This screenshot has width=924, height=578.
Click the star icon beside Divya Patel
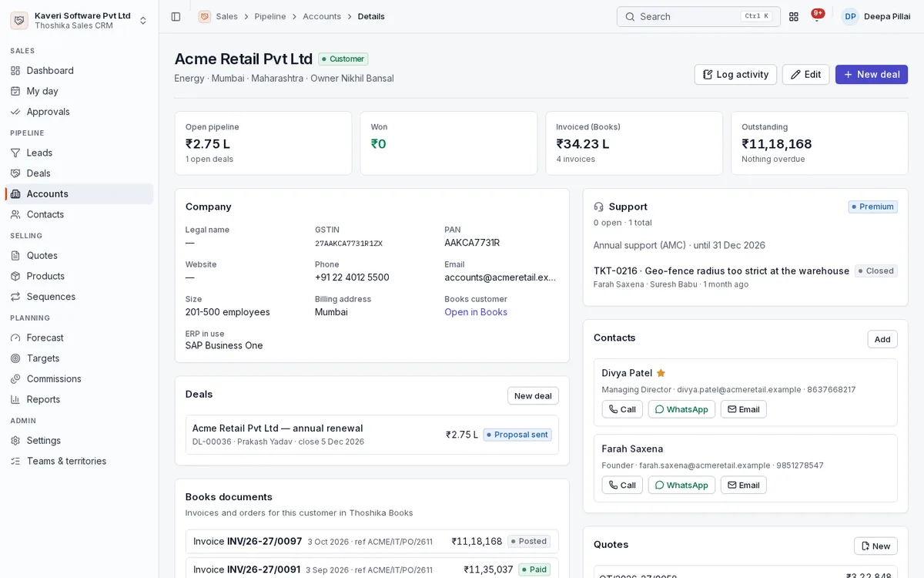pos(661,373)
